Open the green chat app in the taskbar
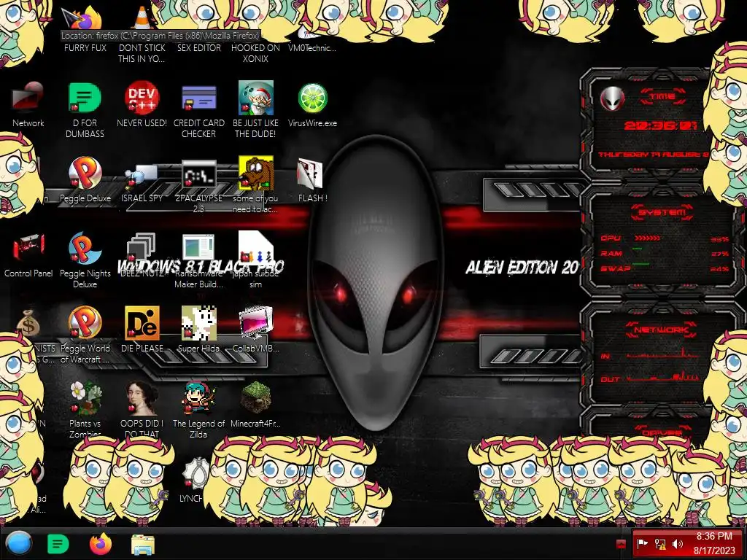Viewport: 747px width, 560px height. point(58,544)
